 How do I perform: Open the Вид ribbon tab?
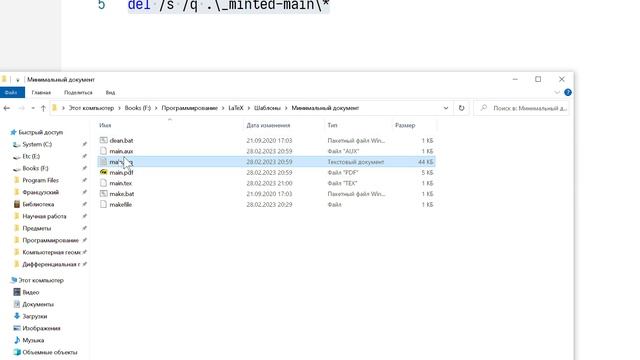pos(110,93)
